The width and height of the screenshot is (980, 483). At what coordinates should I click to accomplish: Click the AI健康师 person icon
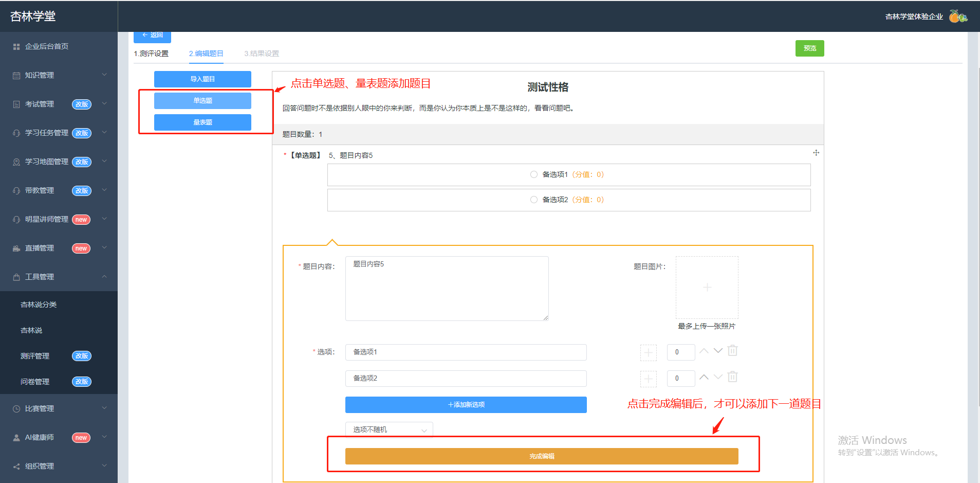(x=16, y=438)
